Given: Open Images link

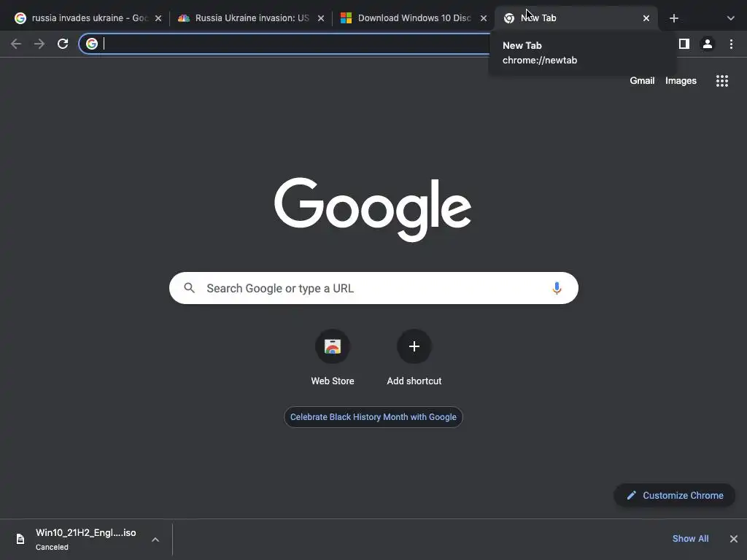Looking at the screenshot, I should 681,80.
